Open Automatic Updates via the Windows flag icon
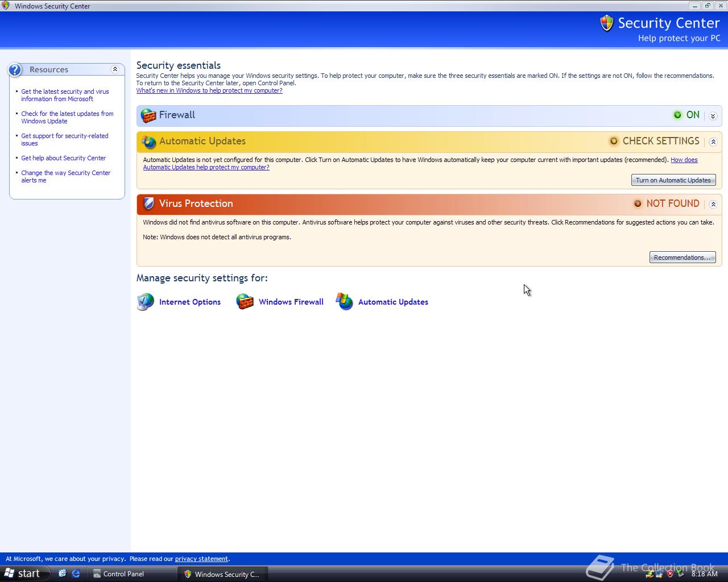The height and width of the screenshot is (582, 728). pyautogui.click(x=345, y=302)
